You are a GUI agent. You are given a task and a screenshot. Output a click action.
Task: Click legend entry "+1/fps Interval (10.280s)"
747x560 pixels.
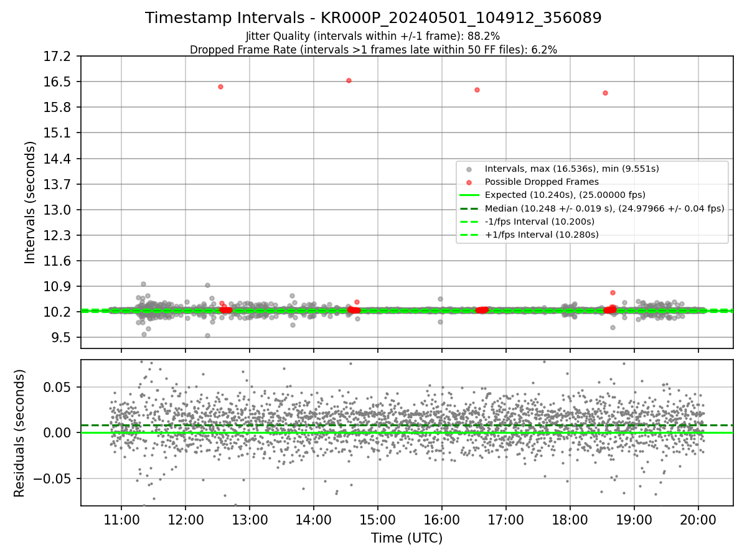coord(542,235)
